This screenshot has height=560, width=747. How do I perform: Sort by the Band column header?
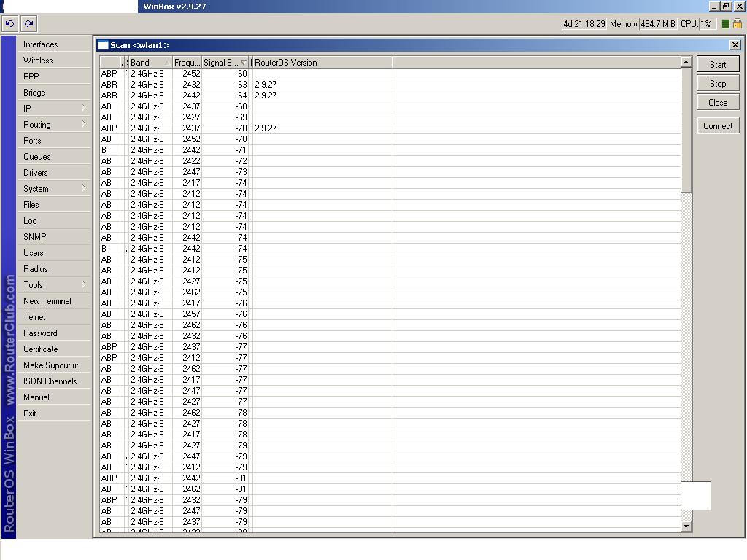click(150, 63)
